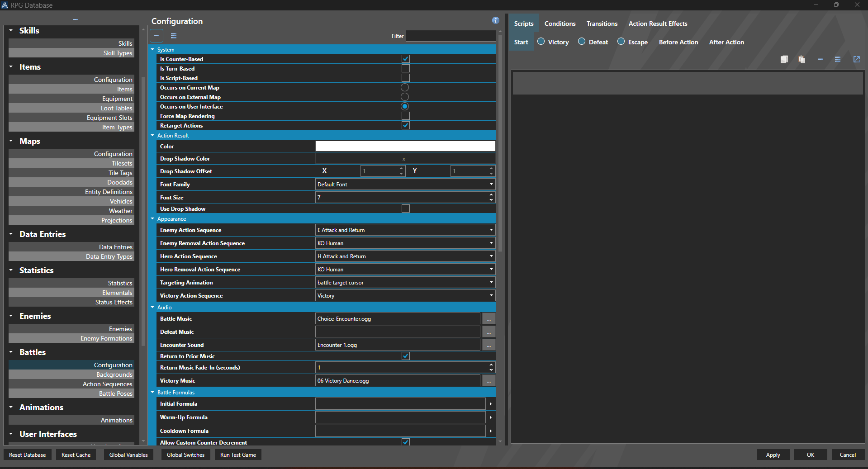
Task: Click the Run Test Game button
Action: [237, 455]
